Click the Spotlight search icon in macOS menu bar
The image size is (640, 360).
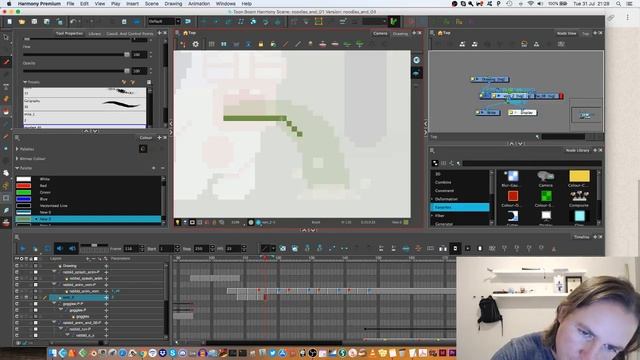pyautogui.click(x=618, y=4)
